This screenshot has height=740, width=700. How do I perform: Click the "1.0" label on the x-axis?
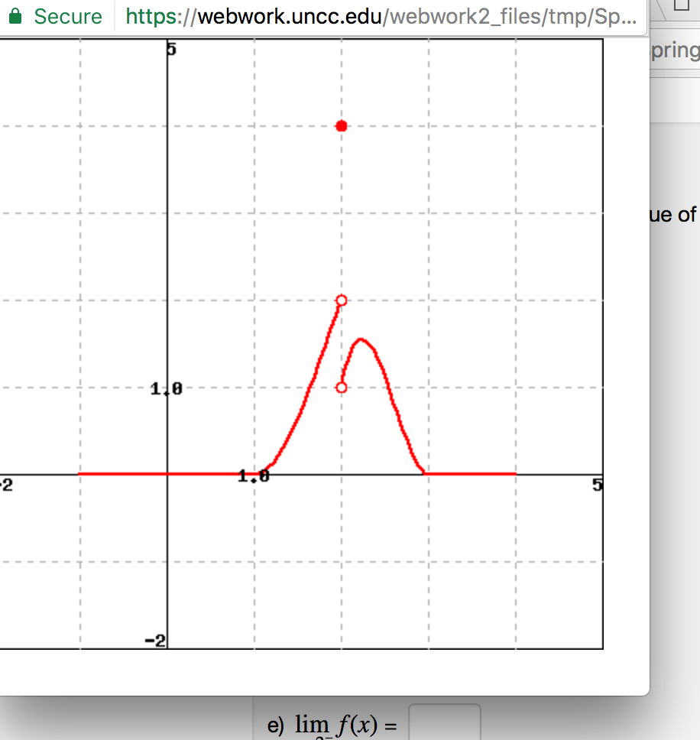[252, 475]
